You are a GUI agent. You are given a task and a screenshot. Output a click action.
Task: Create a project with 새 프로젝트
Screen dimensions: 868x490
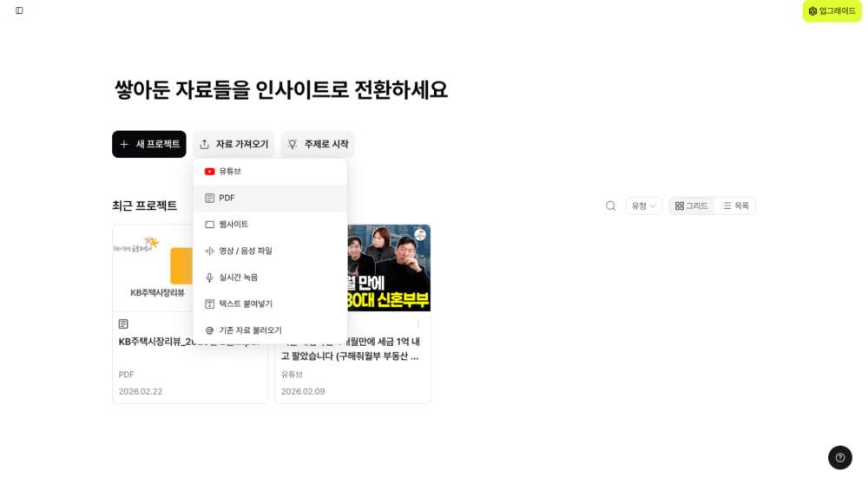149,144
